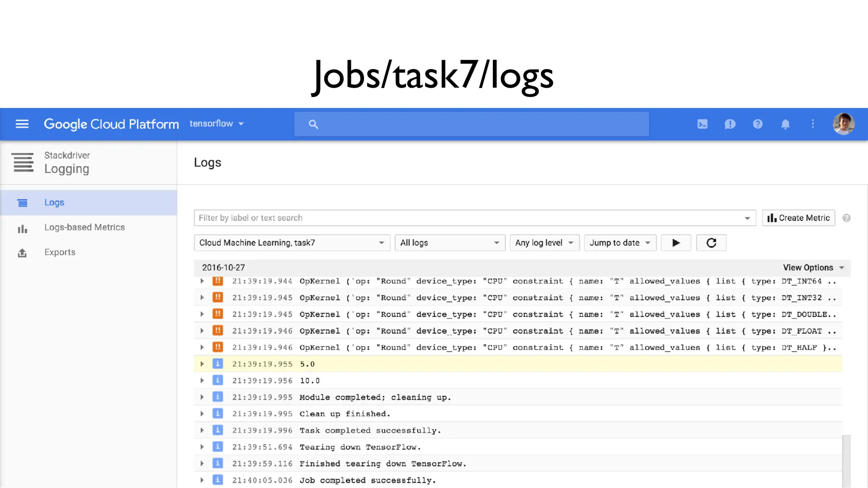Open the help question mark icon
Viewport: 868px width, 488px height.
tap(757, 124)
